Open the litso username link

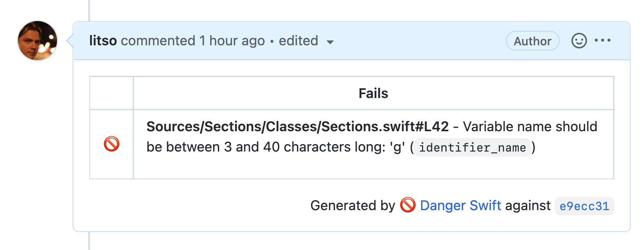(x=103, y=41)
